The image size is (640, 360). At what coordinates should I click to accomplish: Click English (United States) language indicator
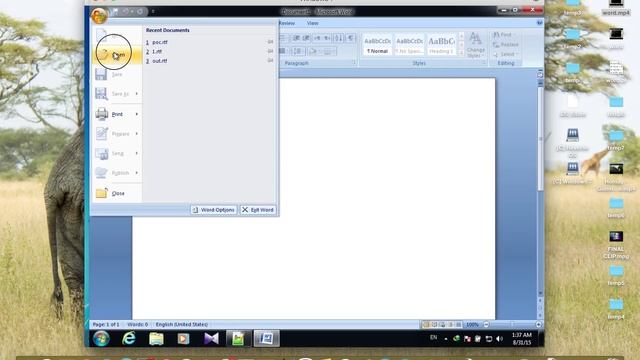[182, 324]
